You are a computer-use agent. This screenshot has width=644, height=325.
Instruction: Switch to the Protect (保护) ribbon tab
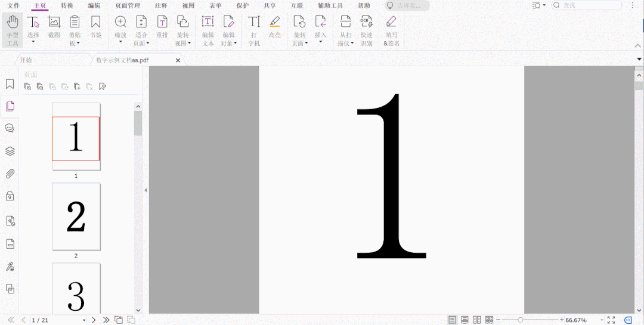(x=242, y=5)
